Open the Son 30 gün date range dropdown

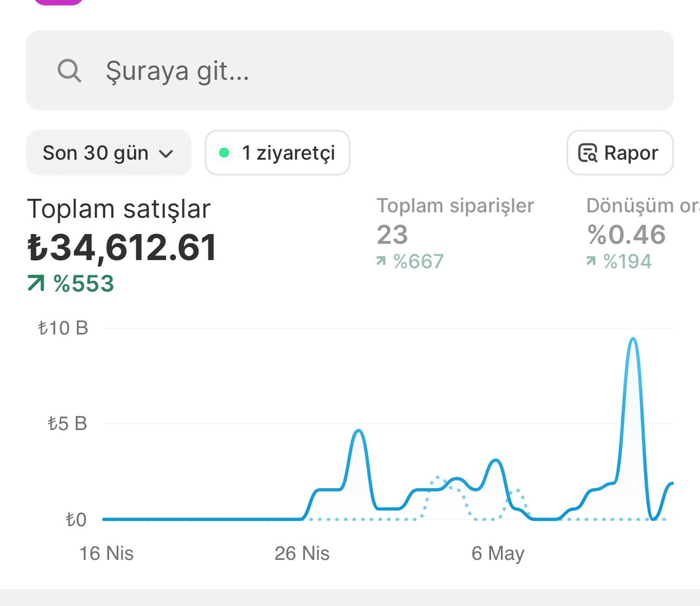click(109, 153)
